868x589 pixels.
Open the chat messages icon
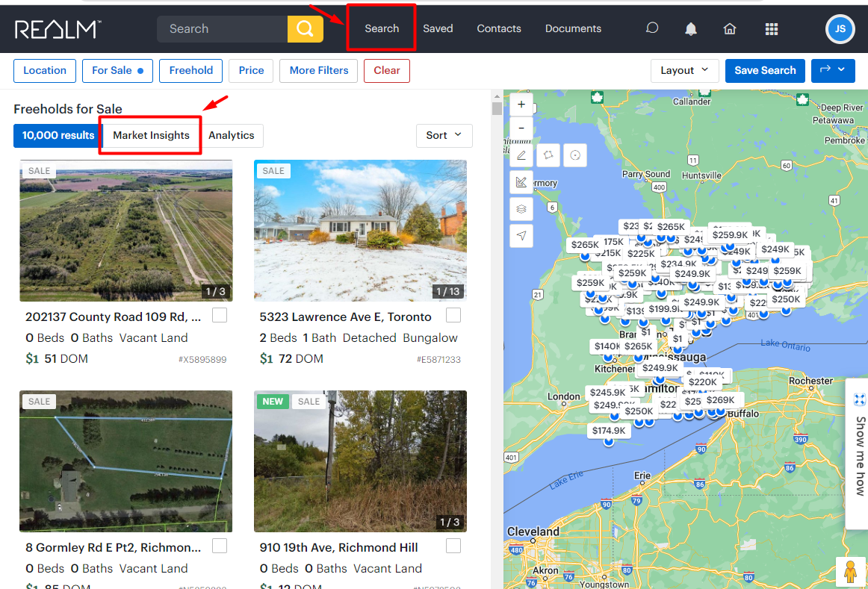point(652,28)
